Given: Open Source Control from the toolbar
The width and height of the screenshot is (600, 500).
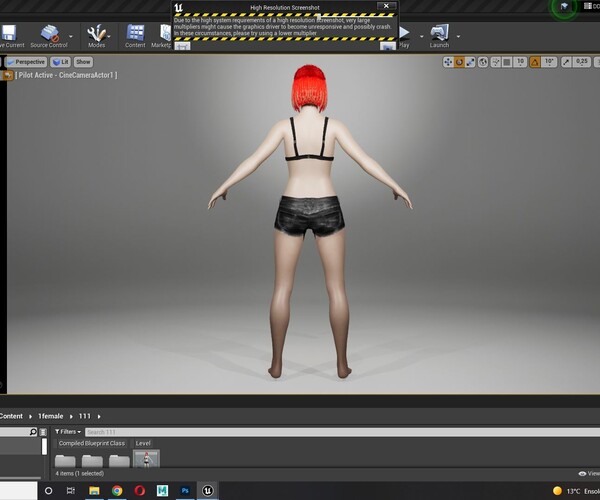Looking at the screenshot, I should (x=49, y=36).
